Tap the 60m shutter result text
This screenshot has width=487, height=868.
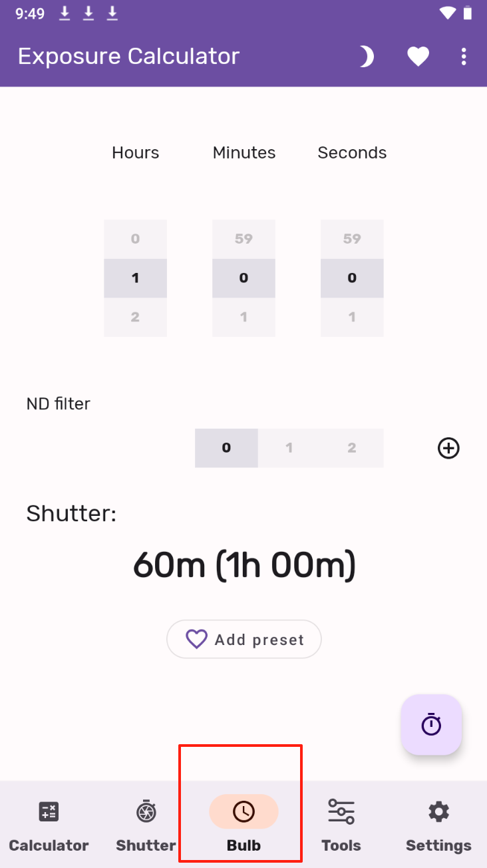point(244,566)
